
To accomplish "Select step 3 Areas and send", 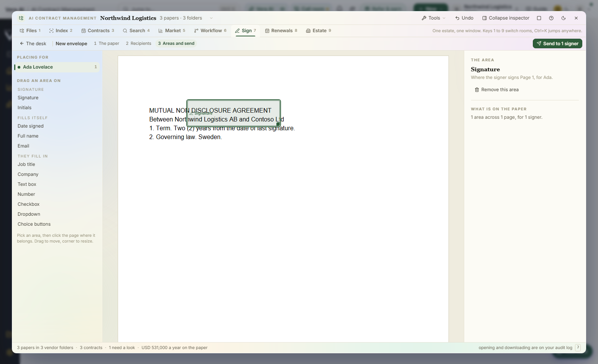I will (x=176, y=44).
